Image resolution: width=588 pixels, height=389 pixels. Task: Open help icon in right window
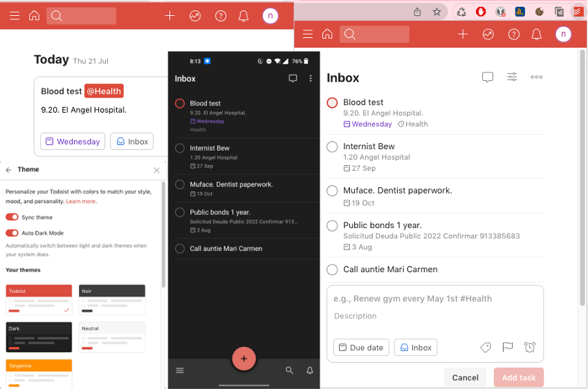[514, 35]
